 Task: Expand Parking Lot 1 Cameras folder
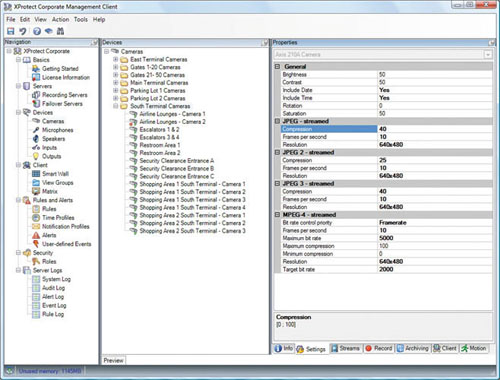[x=115, y=90]
